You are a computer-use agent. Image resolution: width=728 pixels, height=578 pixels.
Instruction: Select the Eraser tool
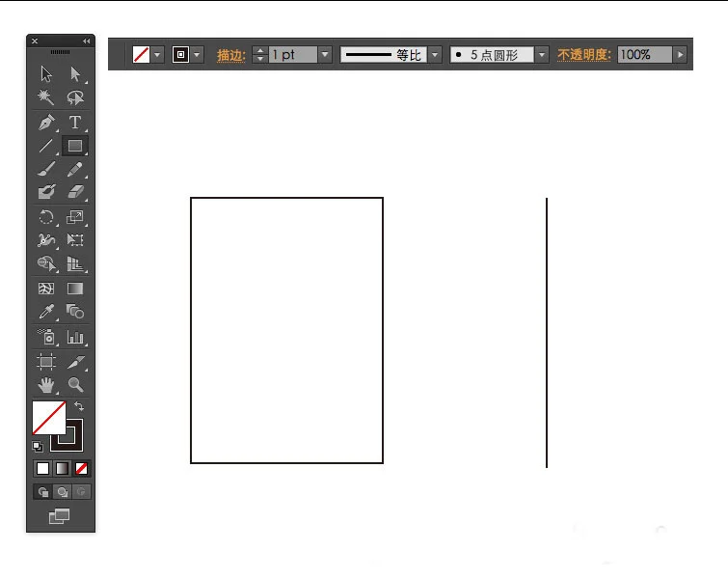click(x=75, y=191)
